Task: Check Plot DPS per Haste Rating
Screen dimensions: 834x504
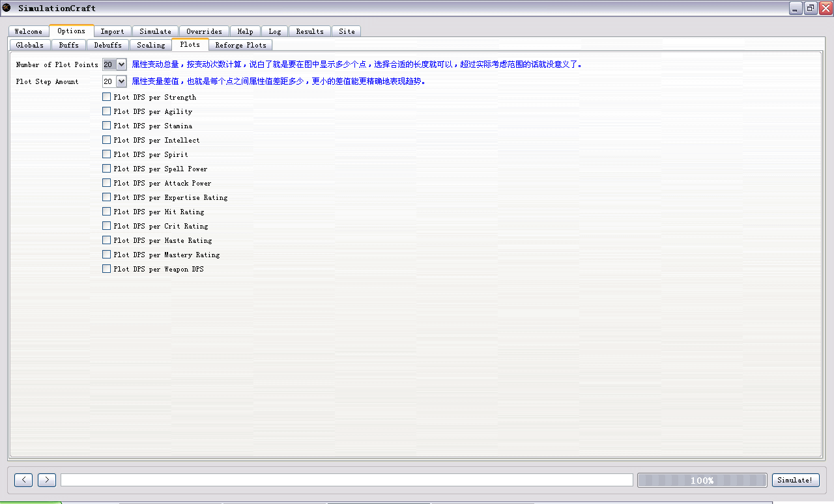Action: (107, 240)
